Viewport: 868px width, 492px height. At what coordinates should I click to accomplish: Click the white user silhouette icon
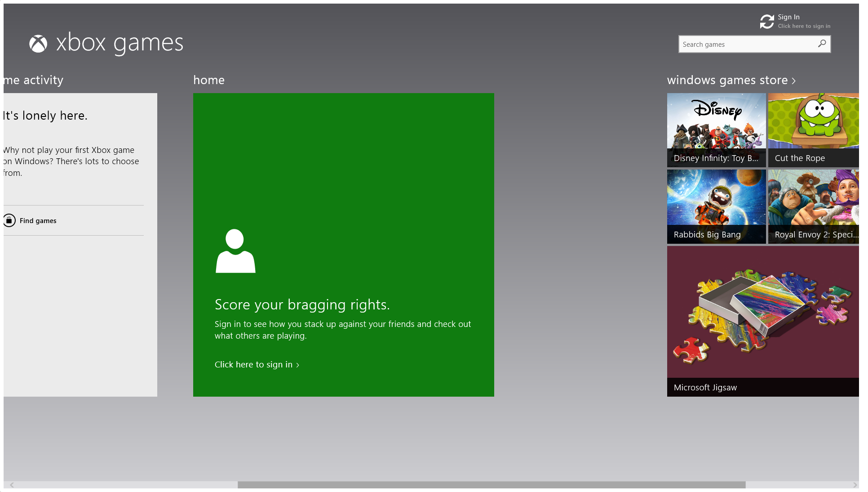pos(235,251)
